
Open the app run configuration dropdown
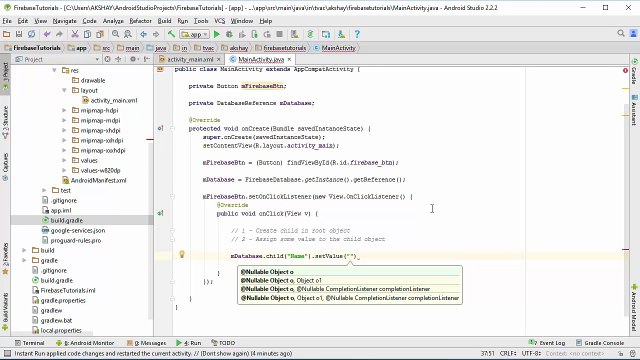click(x=195, y=34)
